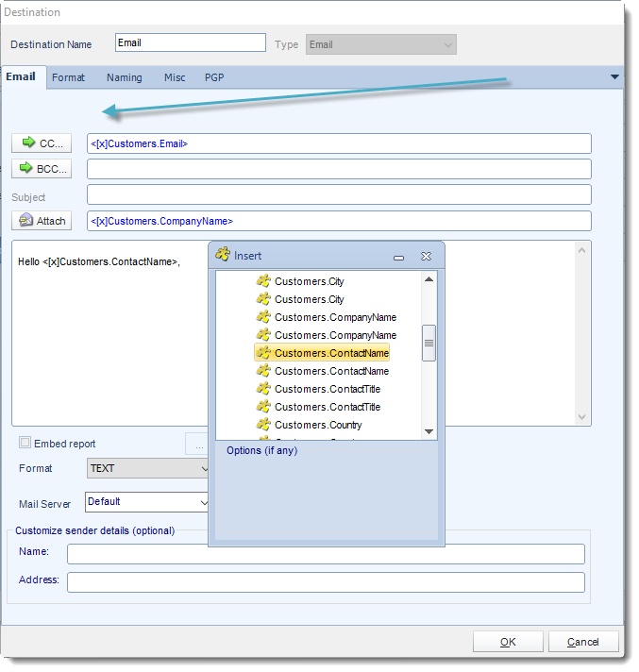This screenshot has height=672, width=639.
Task: Click puzzle icon of highlighted Customers.ContactName
Action: [263, 353]
